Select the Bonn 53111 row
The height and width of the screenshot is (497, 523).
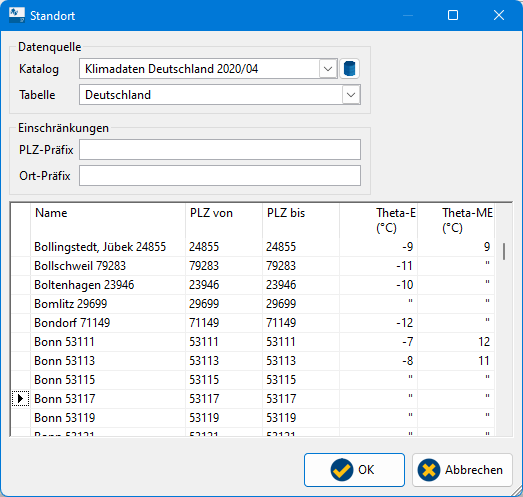[252, 342]
